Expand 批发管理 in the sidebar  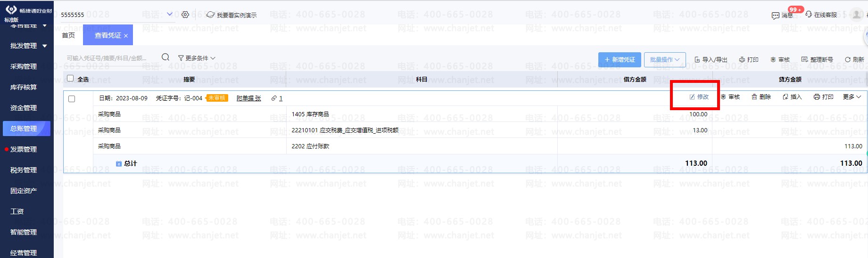click(28, 46)
